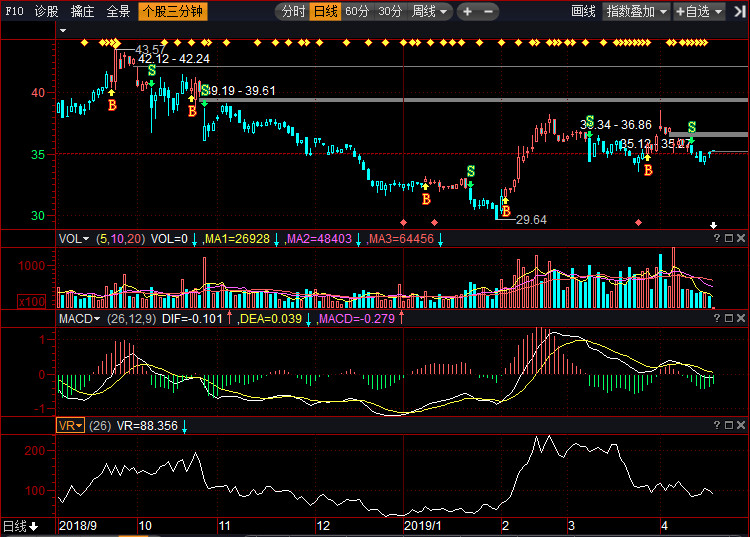750x537 pixels.
Task: Click the zoom-in plus button
Action: tap(467, 12)
